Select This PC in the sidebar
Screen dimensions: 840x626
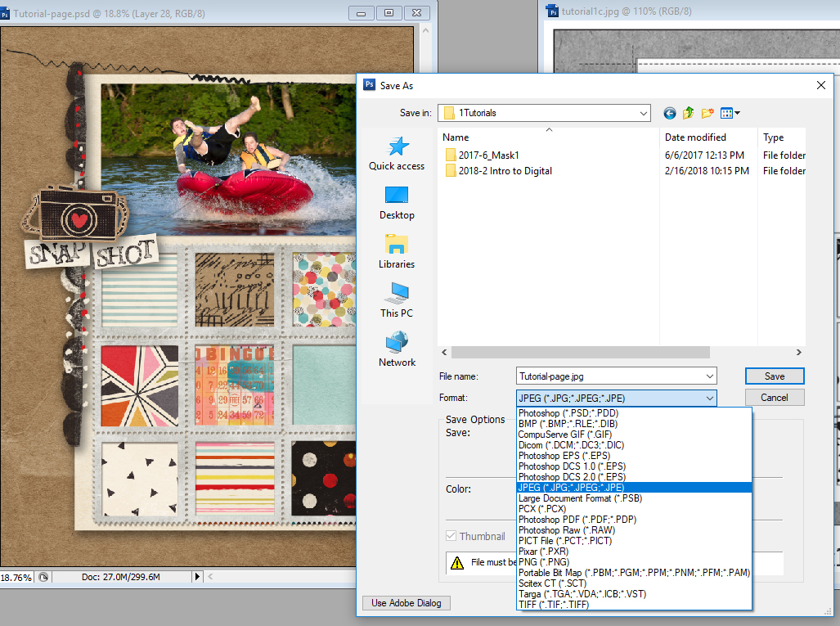pyautogui.click(x=396, y=303)
